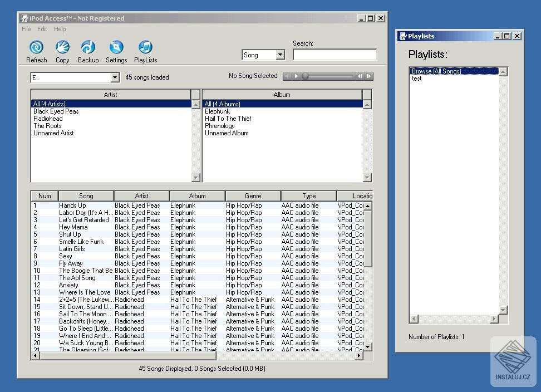Viewport: 541px width, 392px height.
Task: Skip to the previous track
Action: pyautogui.click(x=360, y=76)
